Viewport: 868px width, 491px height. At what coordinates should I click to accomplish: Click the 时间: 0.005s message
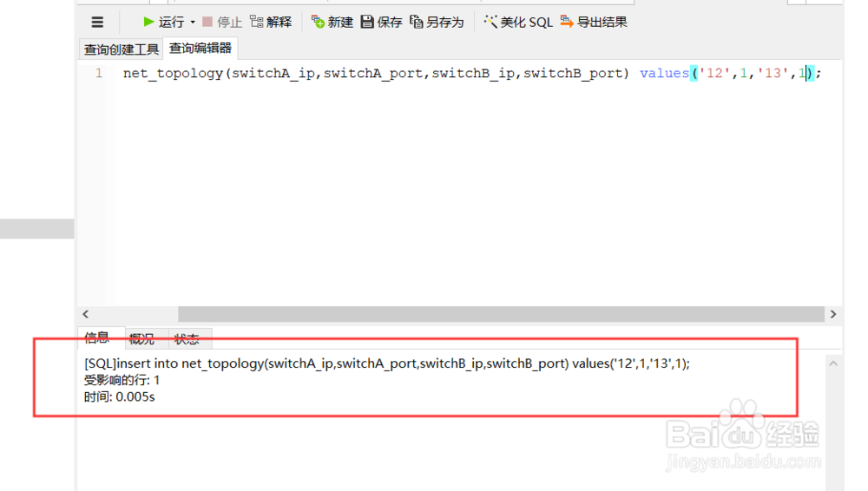click(120, 397)
